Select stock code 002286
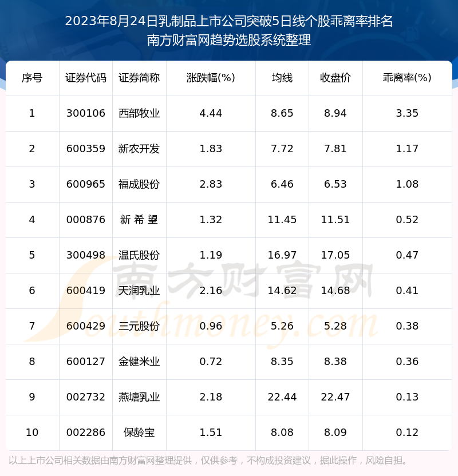The height and width of the screenshot is (476, 458). coord(86,433)
